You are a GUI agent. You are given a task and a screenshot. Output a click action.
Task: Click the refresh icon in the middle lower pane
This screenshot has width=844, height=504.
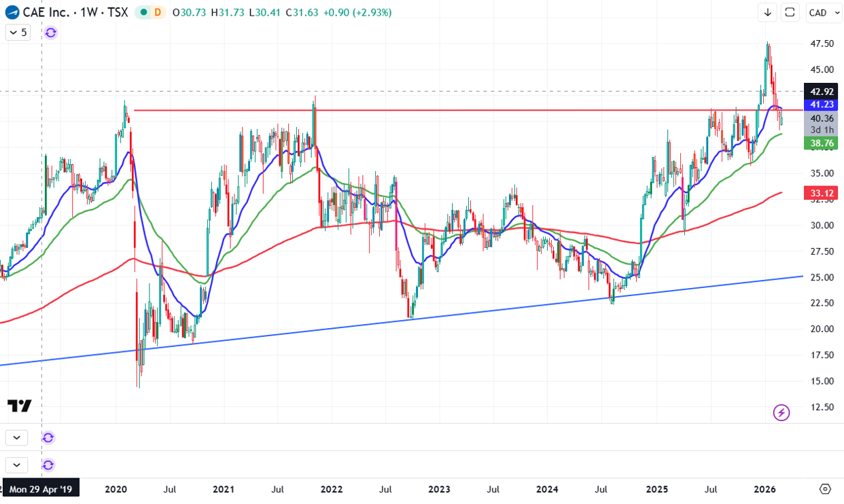click(48, 437)
